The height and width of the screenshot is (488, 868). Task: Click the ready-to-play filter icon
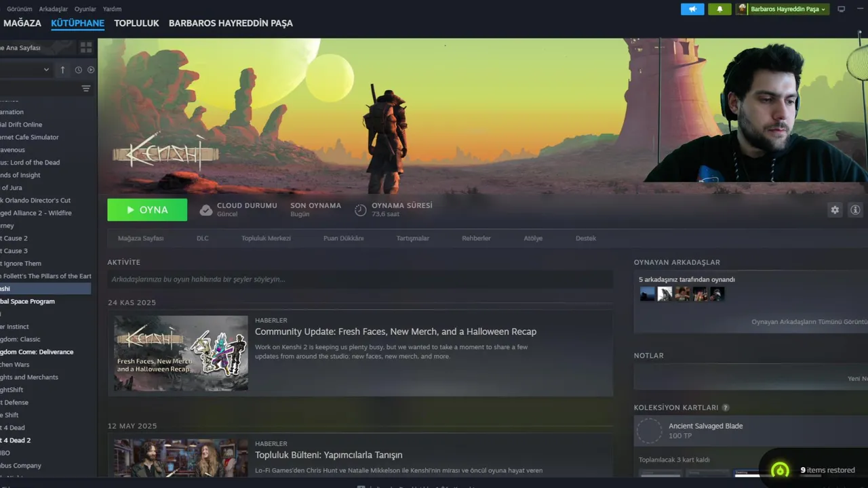tap(91, 70)
